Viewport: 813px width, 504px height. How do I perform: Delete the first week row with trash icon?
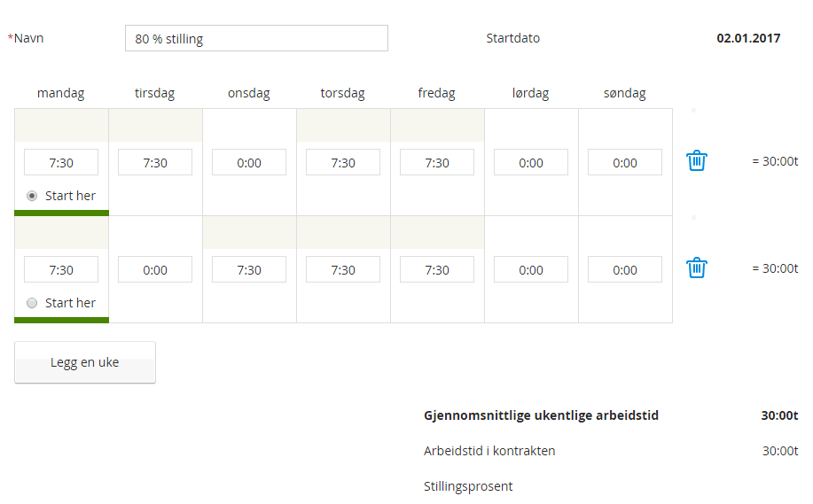pyautogui.click(x=697, y=161)
